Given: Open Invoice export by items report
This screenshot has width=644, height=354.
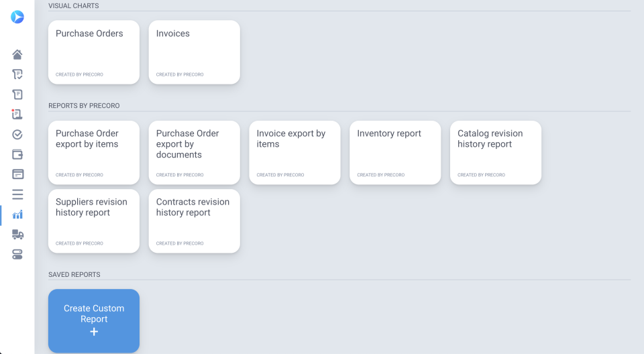Looking at the screenshot, I should 294,152.
